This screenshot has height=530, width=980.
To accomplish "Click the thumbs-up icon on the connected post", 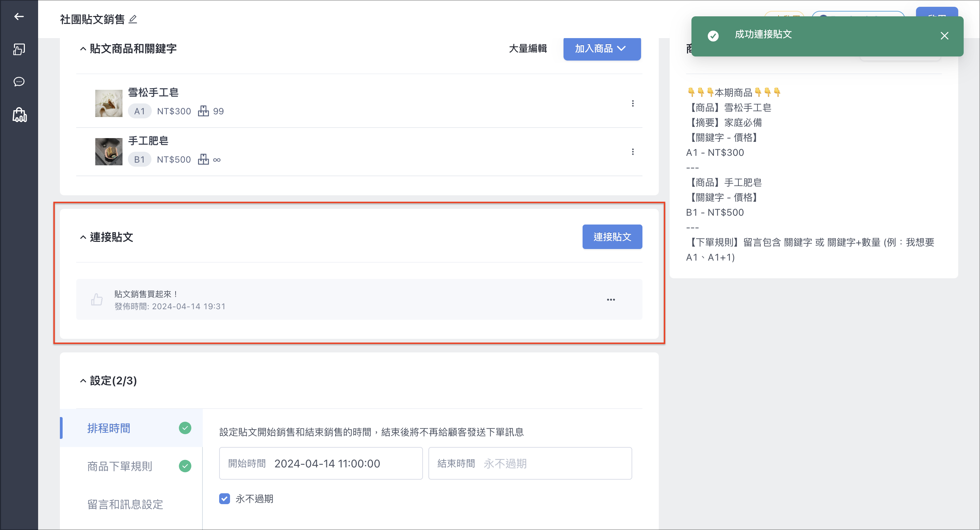I will tap(97, 300).
